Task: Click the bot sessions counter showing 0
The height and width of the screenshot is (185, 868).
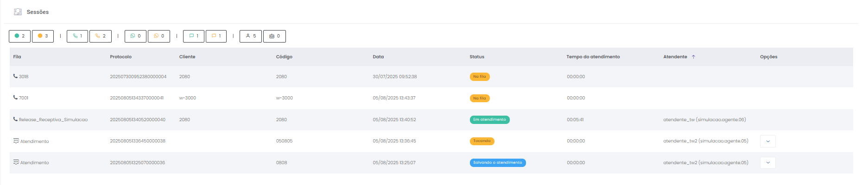Action: point(274,36)
